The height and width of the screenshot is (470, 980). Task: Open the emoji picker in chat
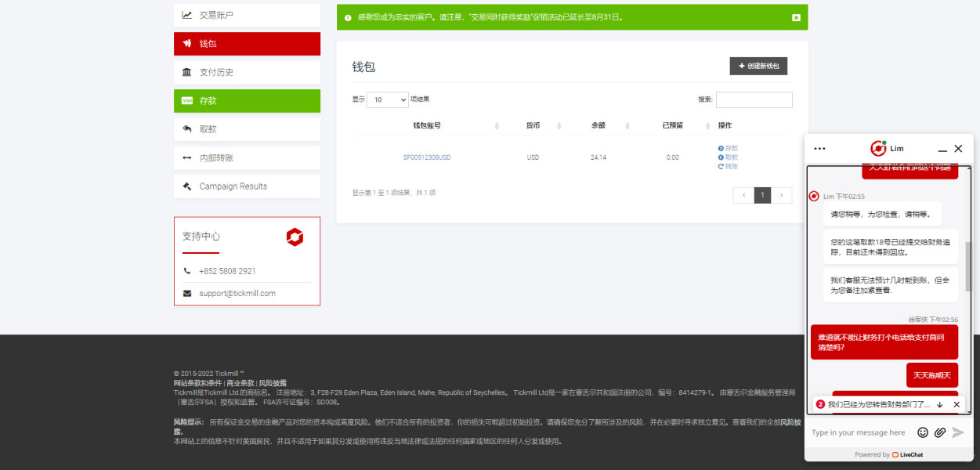[x=923, y=432]
